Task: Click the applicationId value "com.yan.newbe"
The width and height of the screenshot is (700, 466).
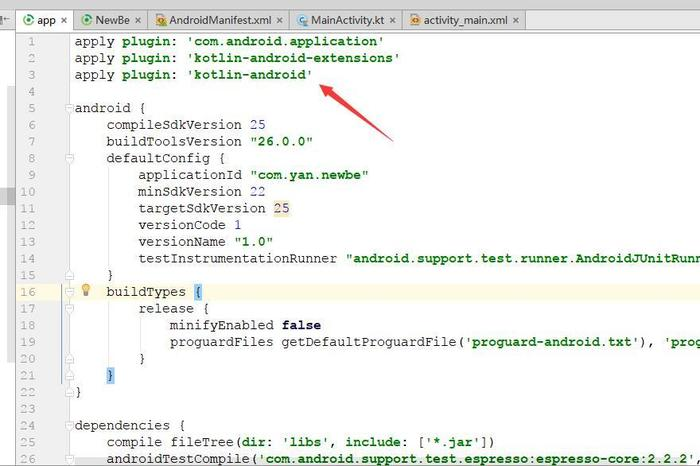Action: coord(309,175)
